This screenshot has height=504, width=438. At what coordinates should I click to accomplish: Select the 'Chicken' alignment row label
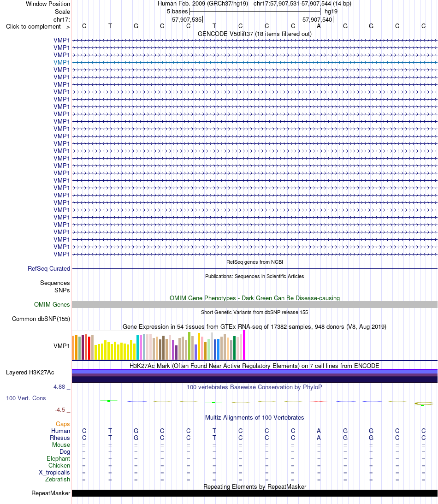click(59, 465)
